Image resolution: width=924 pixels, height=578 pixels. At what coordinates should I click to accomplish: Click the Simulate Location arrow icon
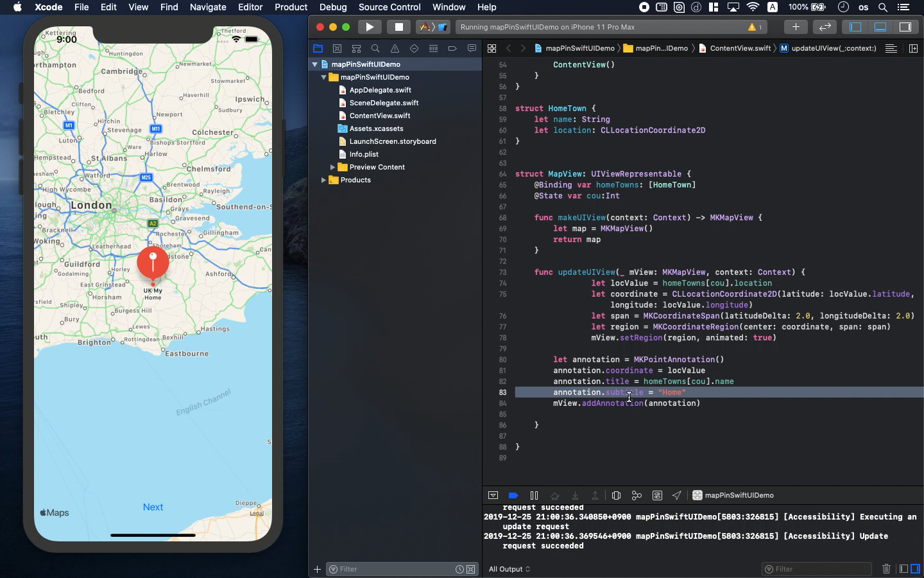coord(677,495)
